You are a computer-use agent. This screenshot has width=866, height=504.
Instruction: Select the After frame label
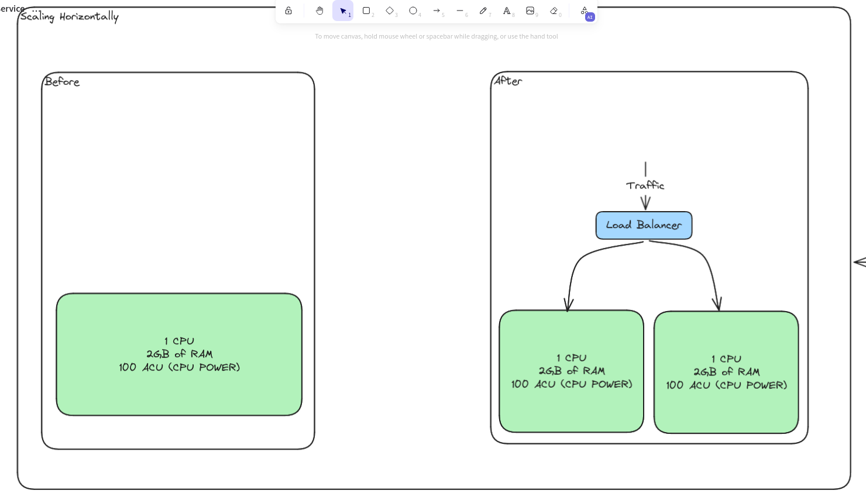508,81
